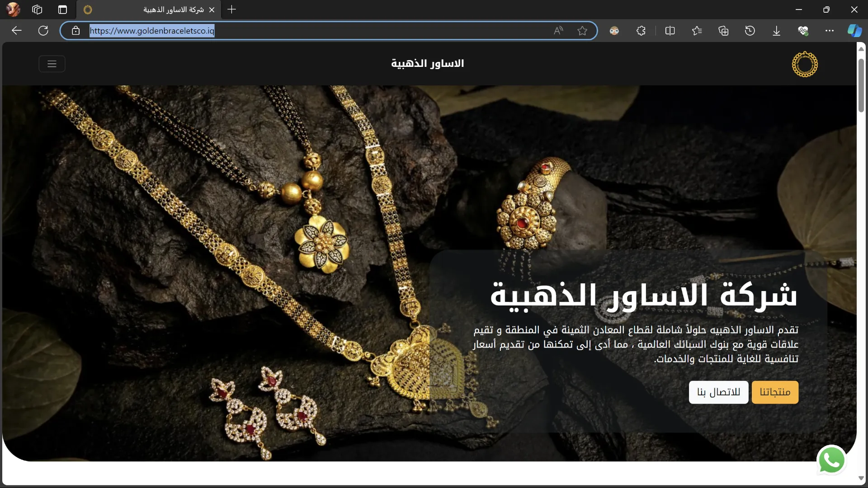Open the Extensions puzzle icon
The height and width of the screenshot is (488, 868).
pyautogui.click(x=641, y=31)
